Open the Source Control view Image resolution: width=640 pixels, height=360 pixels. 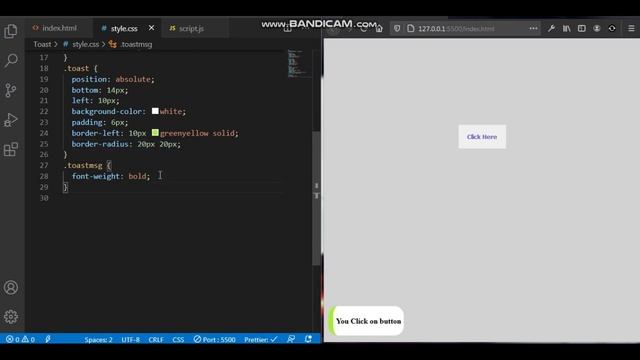coord(11,90)
